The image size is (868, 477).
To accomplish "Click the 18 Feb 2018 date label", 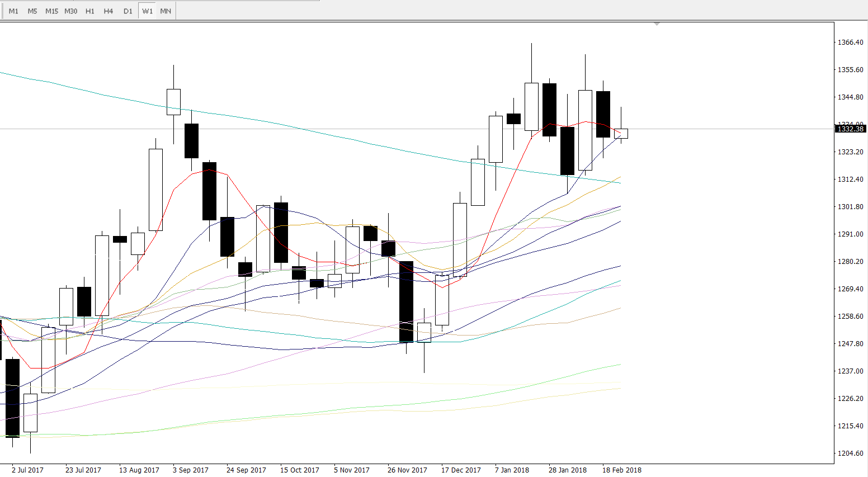I will click(621, 470).
